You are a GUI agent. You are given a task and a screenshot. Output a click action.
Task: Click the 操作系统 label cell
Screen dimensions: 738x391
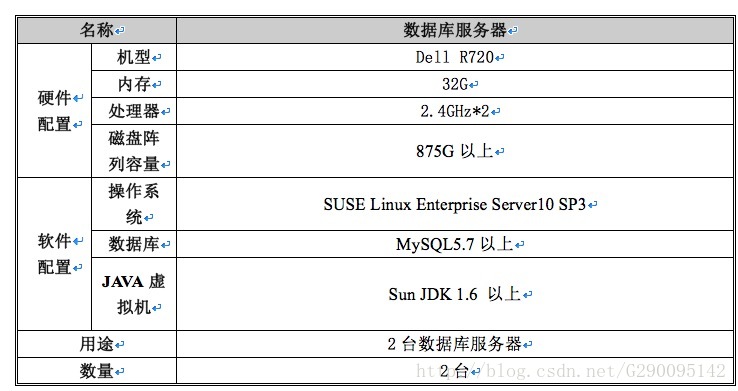click(134, 204)
